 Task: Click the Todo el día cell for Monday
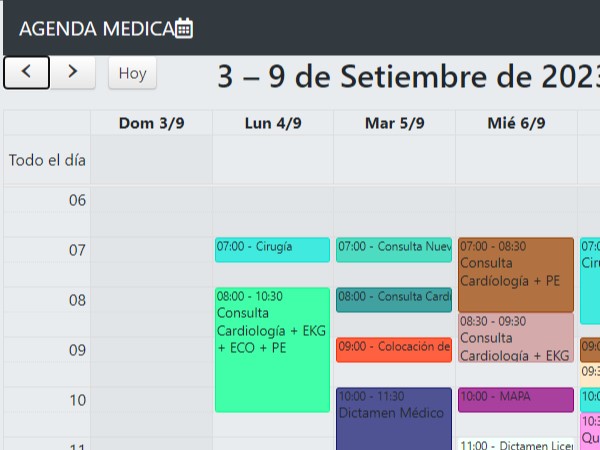(x=272, y=160)
